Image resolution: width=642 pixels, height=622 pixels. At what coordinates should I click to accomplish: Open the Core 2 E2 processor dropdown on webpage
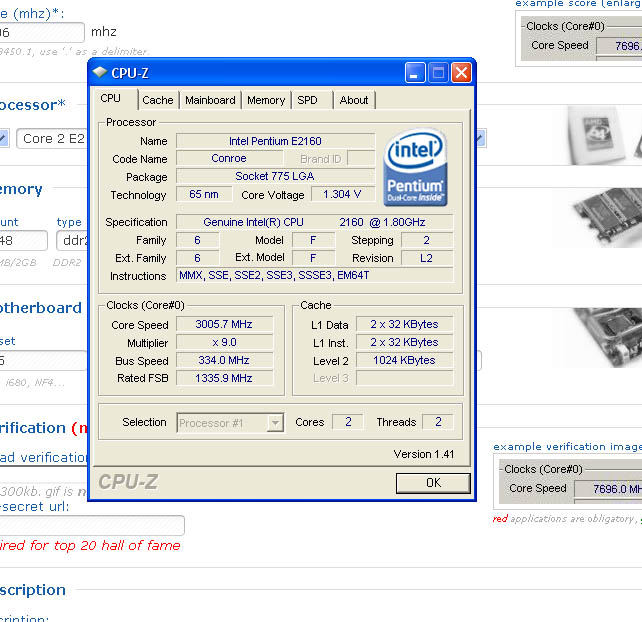tap(52, 138)
